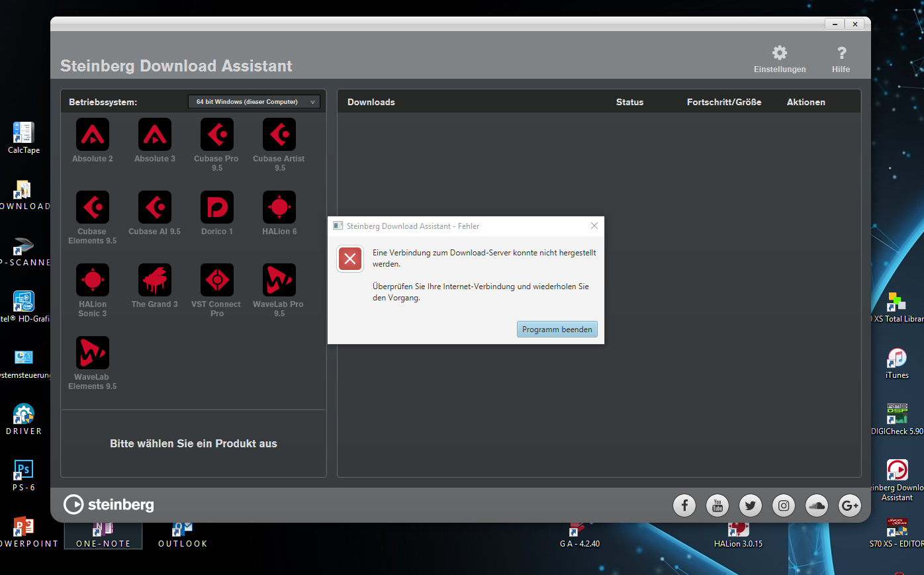
Task: Click the Status column header
Action: 629,102
